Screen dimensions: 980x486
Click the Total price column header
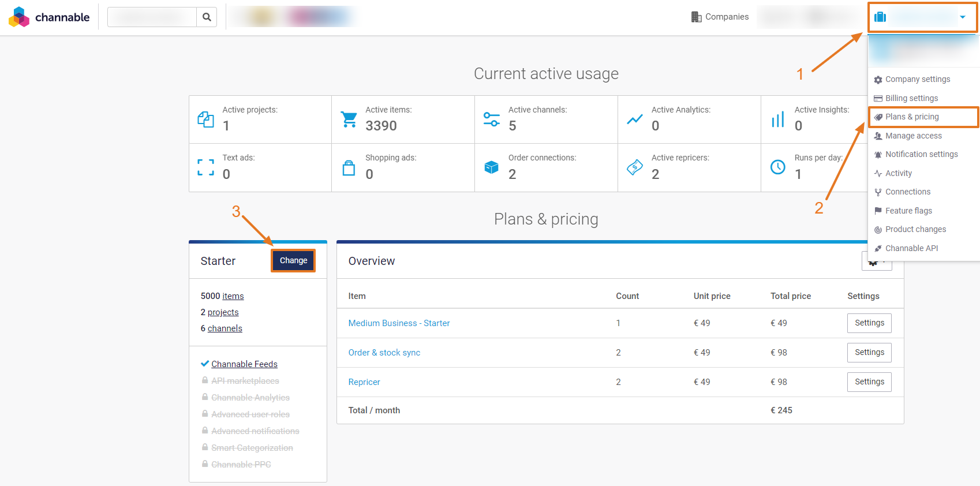click(x=791, y=296)
